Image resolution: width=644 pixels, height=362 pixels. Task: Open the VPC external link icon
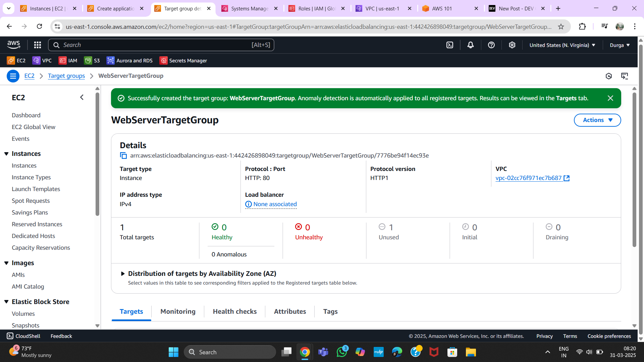(567, 178)
